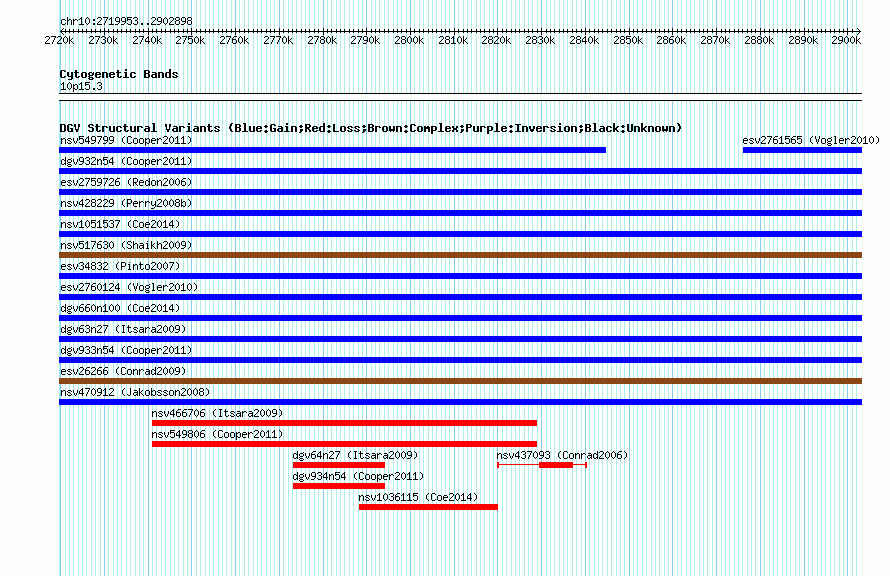890x576 pixels.
Task: Click the 2880k ruler tick label
Action: click(759, 40)
